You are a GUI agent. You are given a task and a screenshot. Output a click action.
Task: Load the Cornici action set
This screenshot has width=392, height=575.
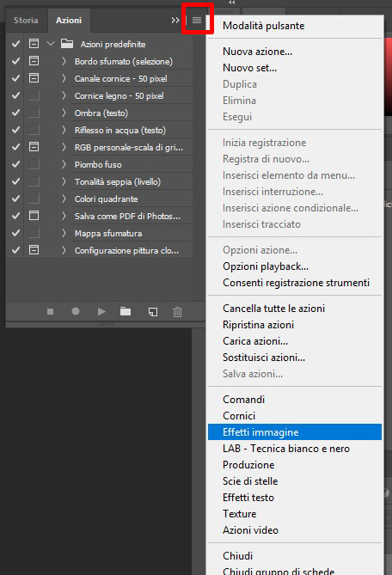point(295,416)
